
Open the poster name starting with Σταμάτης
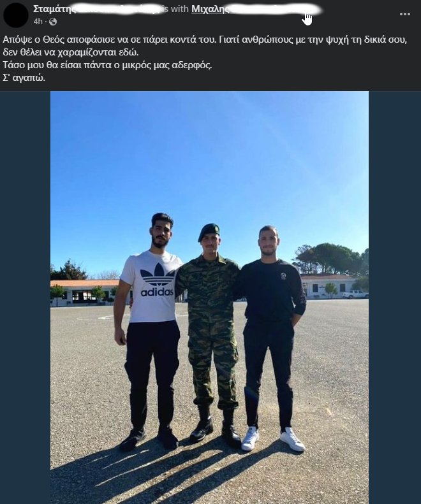click(x=96, y=9)
